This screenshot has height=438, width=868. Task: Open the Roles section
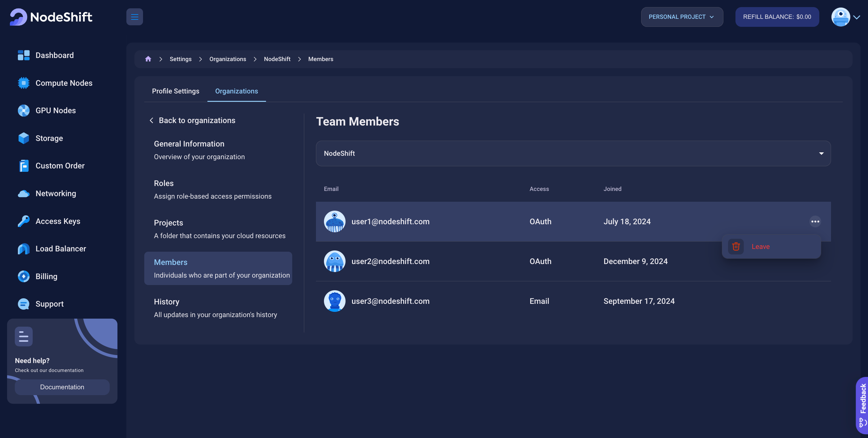pyautogui.click(x=218, y=189)
